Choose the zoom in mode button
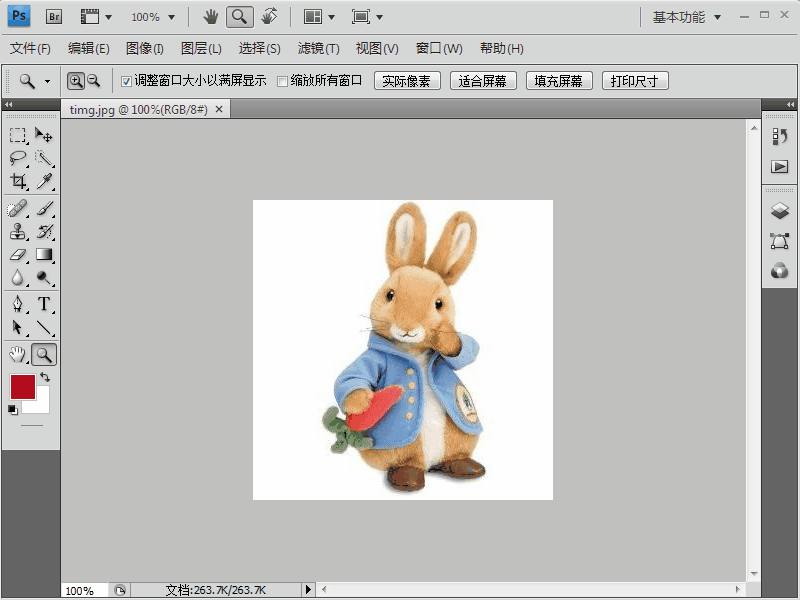800x600 pixels. click(76, 81)
